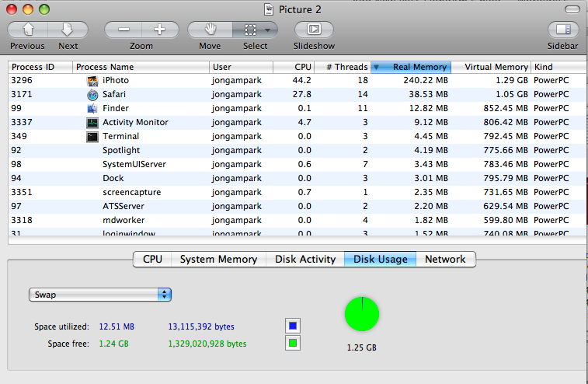Viewport: 588px width, 384px height.
Task: Open the Disk Activity tab
Action: [x=305, y=260]
